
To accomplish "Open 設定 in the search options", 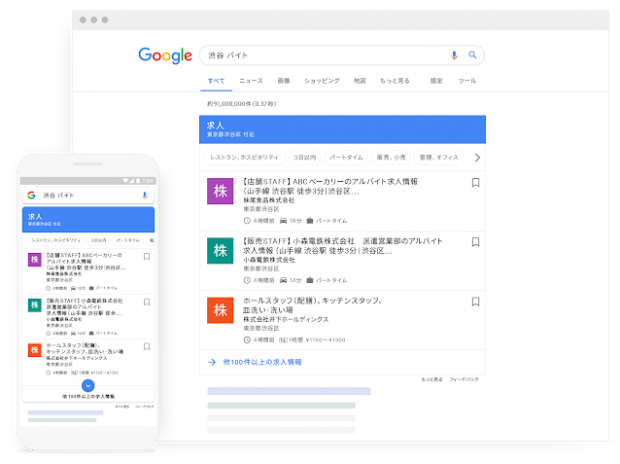I will 436,81.
